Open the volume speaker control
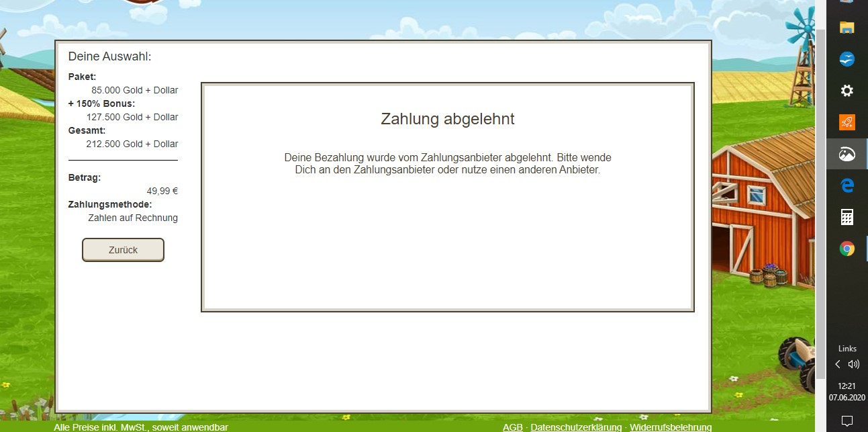868x432 pixels. pyautogui.click(x=854, y=364)
